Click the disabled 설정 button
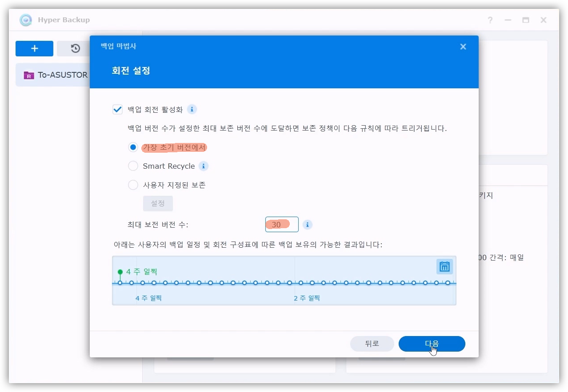This screenshot has width=568, height=392. tap(158, 203)
